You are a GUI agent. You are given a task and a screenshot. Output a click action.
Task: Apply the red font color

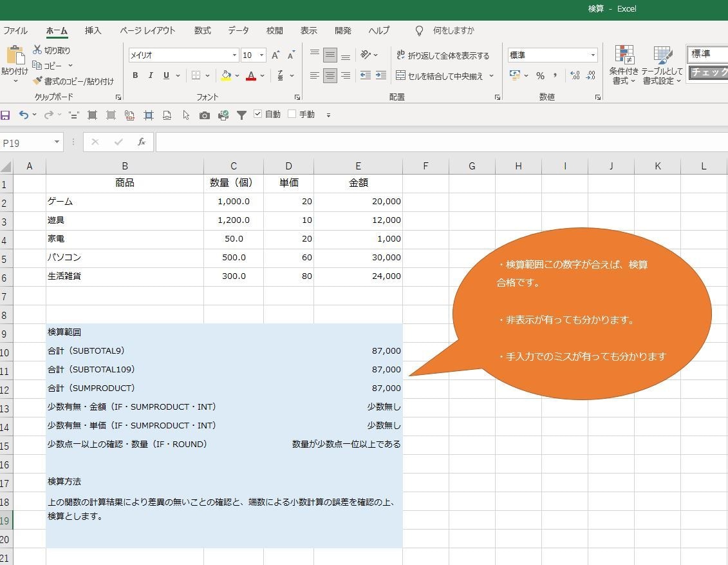[251, 75]
